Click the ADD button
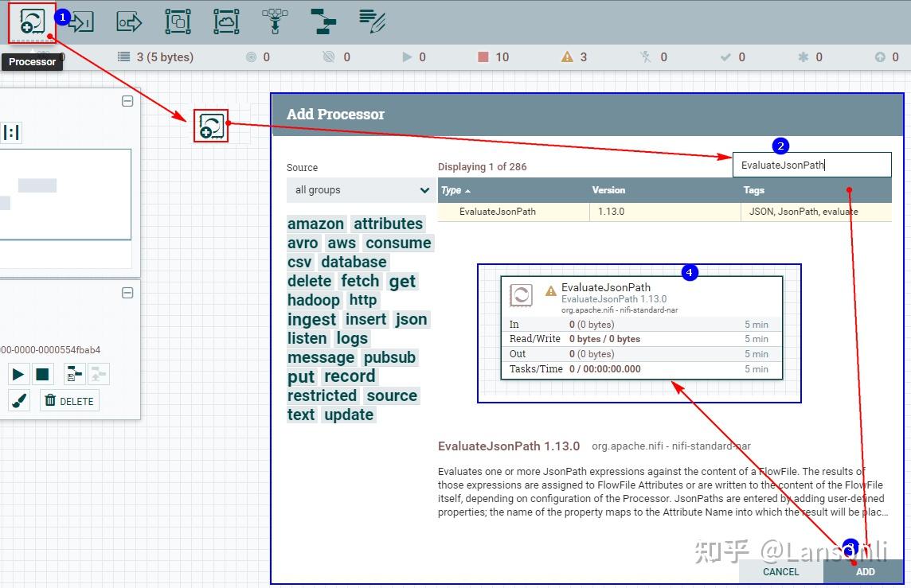 865,572
